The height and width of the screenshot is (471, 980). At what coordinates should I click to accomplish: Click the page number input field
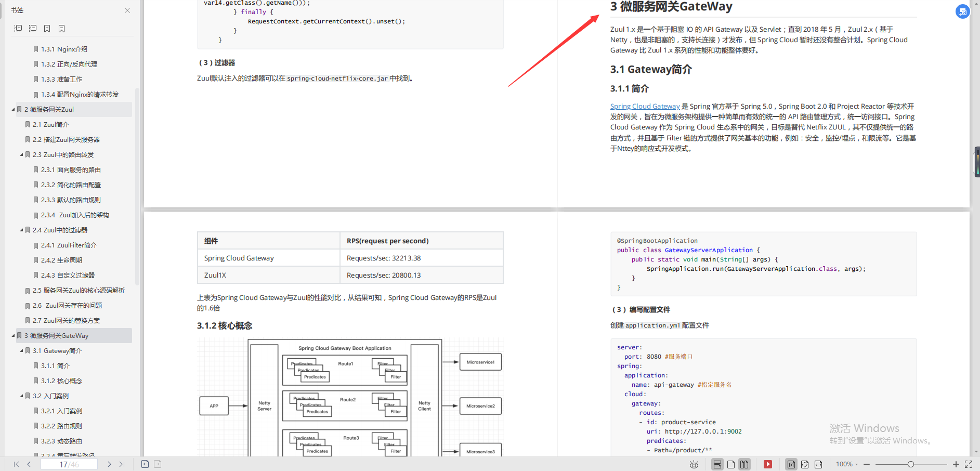[69, 464]
